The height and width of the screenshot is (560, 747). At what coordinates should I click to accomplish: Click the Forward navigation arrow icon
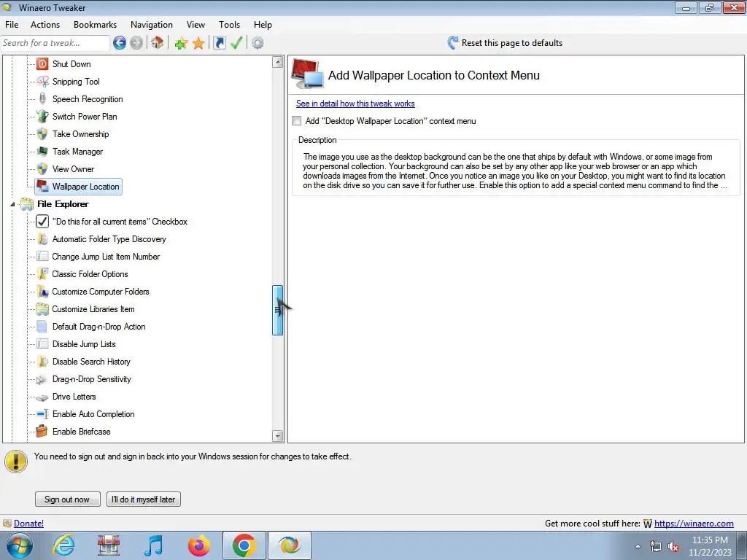tap(136, 43)
